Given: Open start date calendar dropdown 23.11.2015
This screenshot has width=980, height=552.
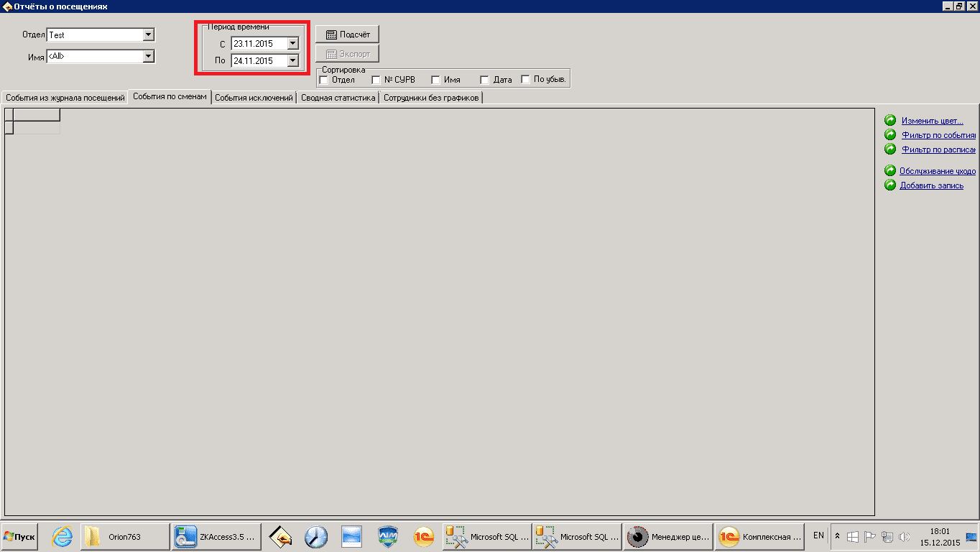Looking at the screenshot, I should pos(292,43).
